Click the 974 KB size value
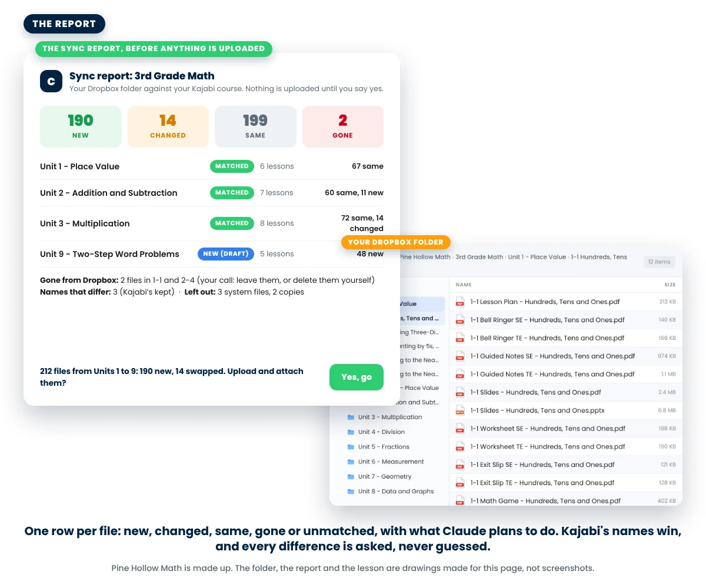 [x=667, y=356]
